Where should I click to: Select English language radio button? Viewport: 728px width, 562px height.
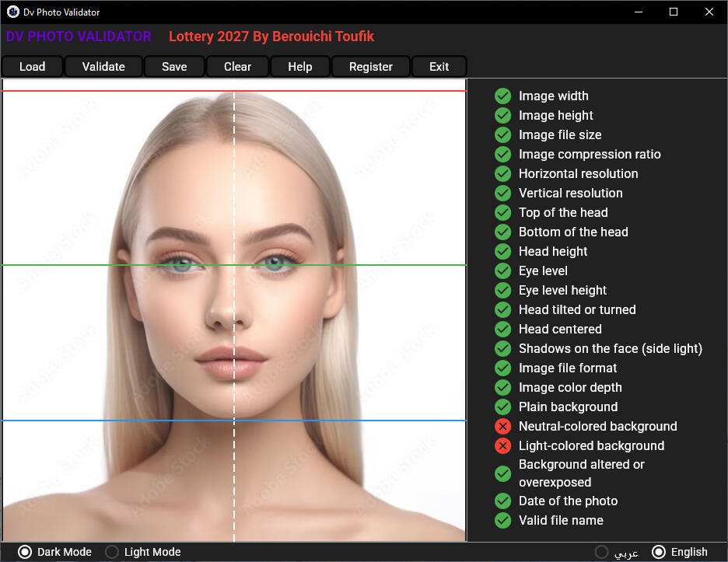pos(659,552)
